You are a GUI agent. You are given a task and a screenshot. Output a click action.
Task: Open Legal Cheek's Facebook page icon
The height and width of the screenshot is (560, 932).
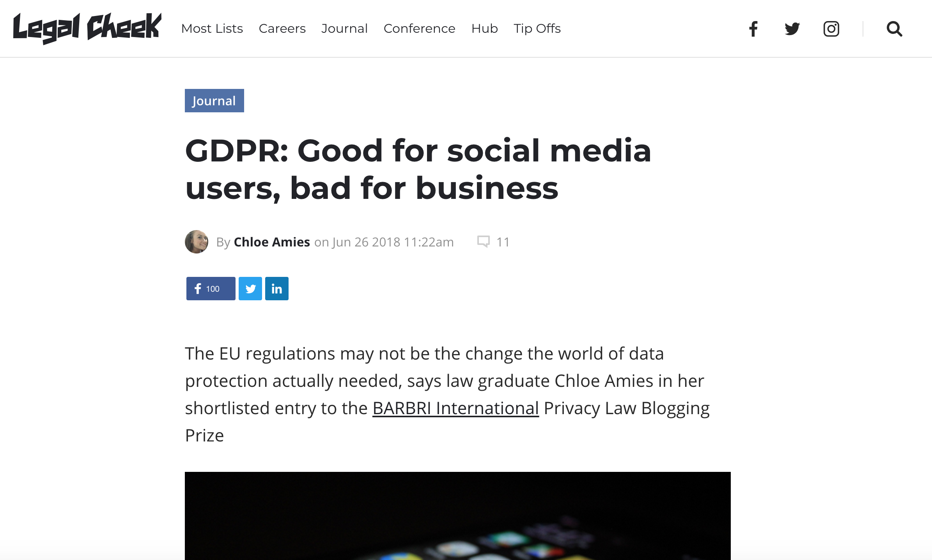point(753,28)
